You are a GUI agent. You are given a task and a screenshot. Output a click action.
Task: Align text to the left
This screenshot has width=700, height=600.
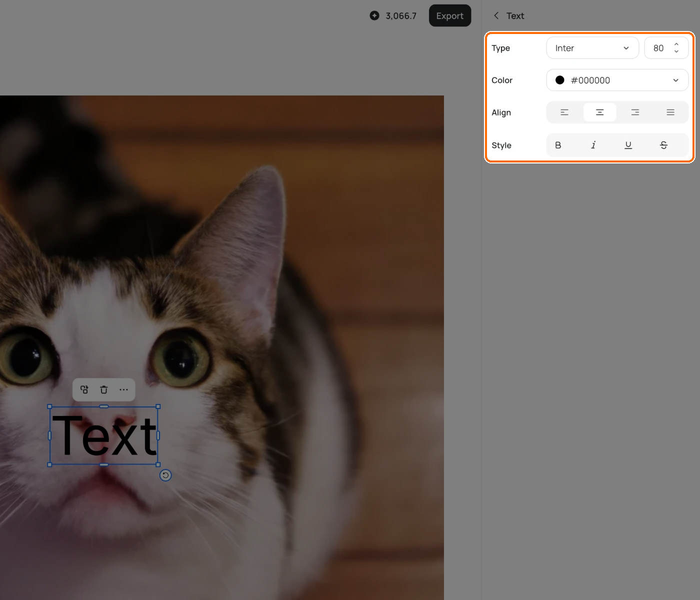(x=564, y=112)
